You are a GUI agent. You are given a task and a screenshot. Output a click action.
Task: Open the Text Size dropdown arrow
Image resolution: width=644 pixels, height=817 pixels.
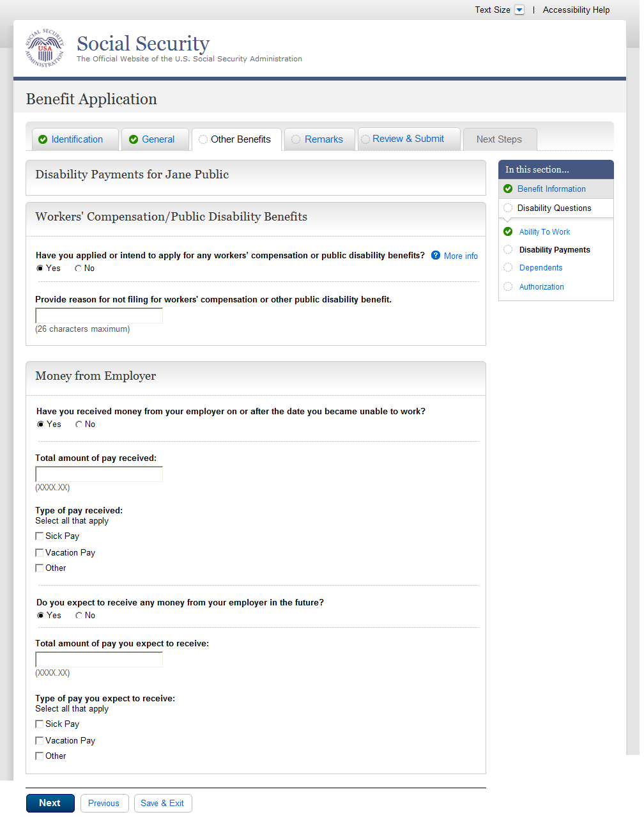click(519, 10)
